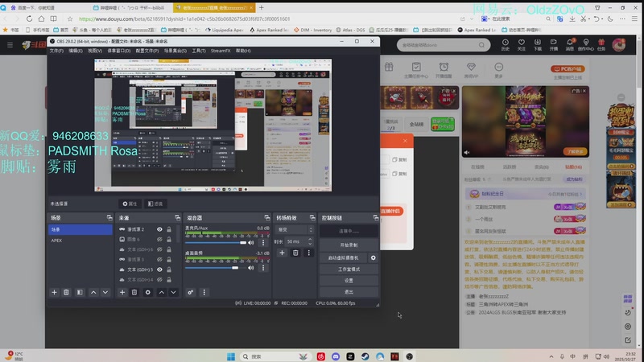Open Steam from the taskbar

[x=365, y=356]
